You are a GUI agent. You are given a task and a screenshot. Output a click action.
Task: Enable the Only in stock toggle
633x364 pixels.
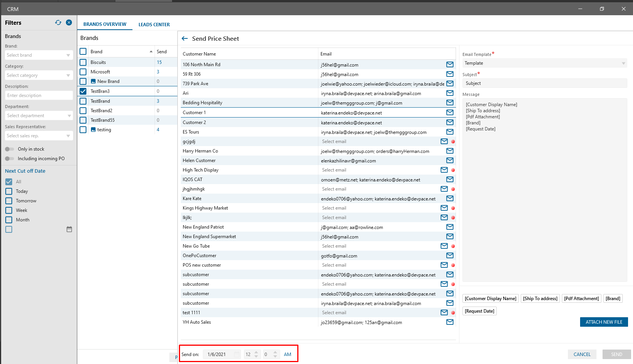click(10, 149)
